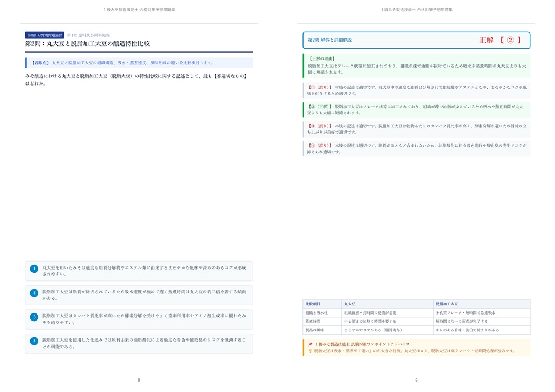The image size is (555, 392).
Task: Select option text '脱脂加工大豆は脂質が除去されている'
Action: tap(144, 295)
